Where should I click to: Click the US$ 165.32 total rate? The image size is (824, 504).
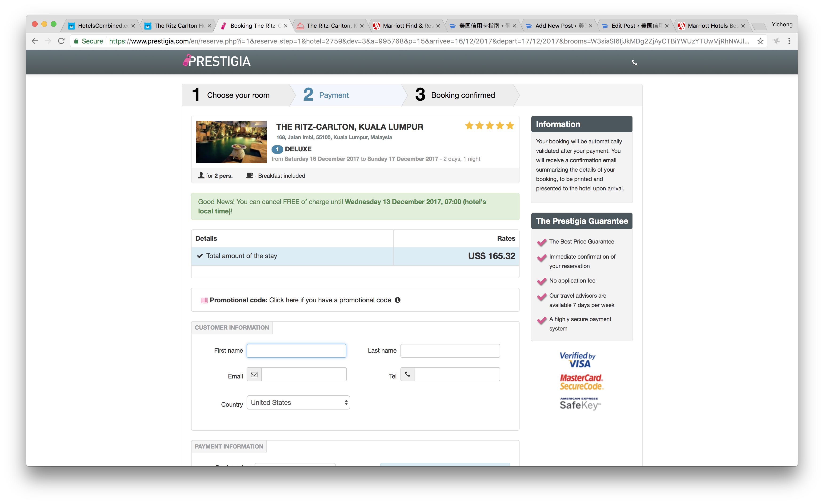pyautogui.click(x=491, y=256)
